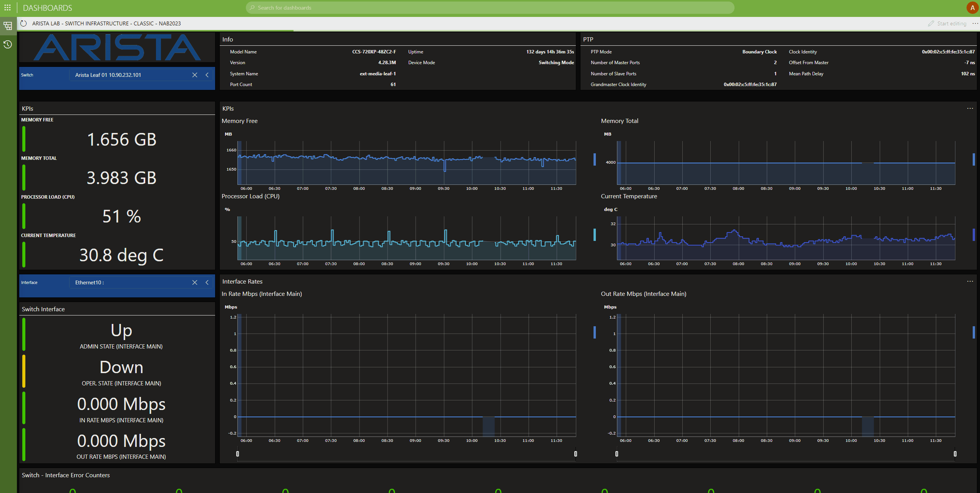This screenshot has width=980, height=493.
Task: Click the Processor Load 51 % value
Action: 122,216
